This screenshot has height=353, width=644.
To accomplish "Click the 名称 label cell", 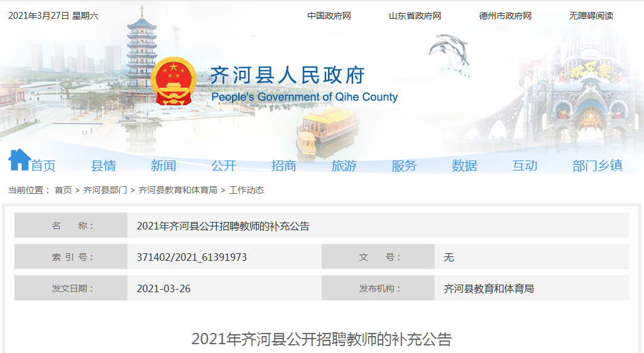I will pyautogui.click(x=71, y=225).
